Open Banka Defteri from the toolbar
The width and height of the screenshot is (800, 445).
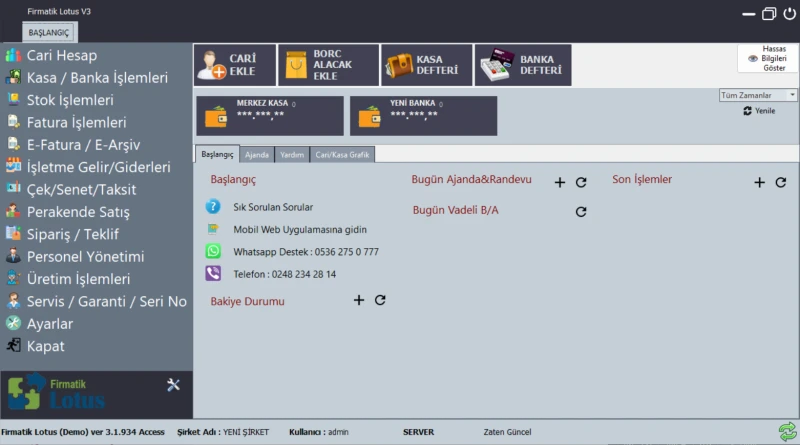494,66
